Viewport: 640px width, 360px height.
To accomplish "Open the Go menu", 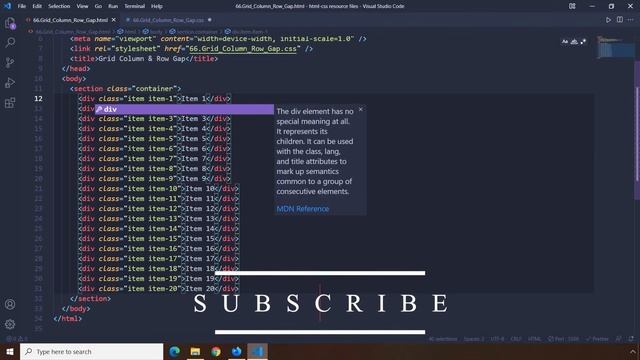I will coord(98,6).
